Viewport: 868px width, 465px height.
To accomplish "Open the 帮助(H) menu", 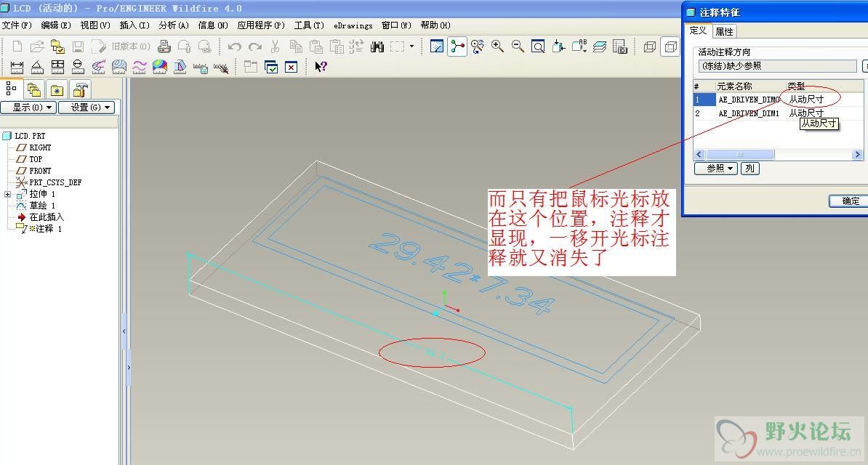I will coord(435,25).
